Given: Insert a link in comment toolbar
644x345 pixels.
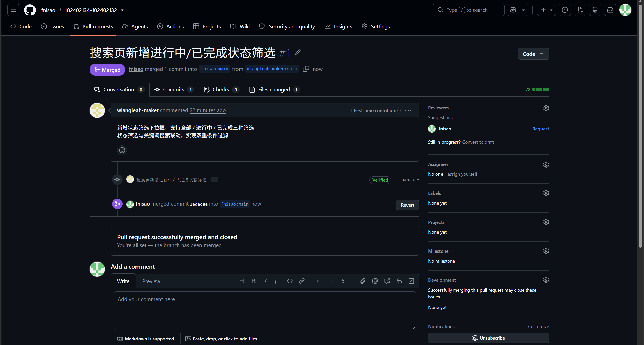Looking at the screenshot, I should click(302, 281).
